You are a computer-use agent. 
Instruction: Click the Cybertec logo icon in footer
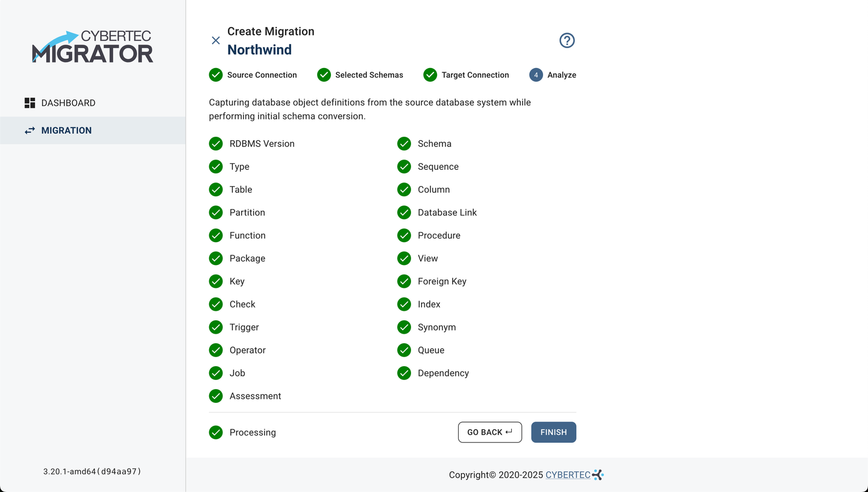pos(598,475)
